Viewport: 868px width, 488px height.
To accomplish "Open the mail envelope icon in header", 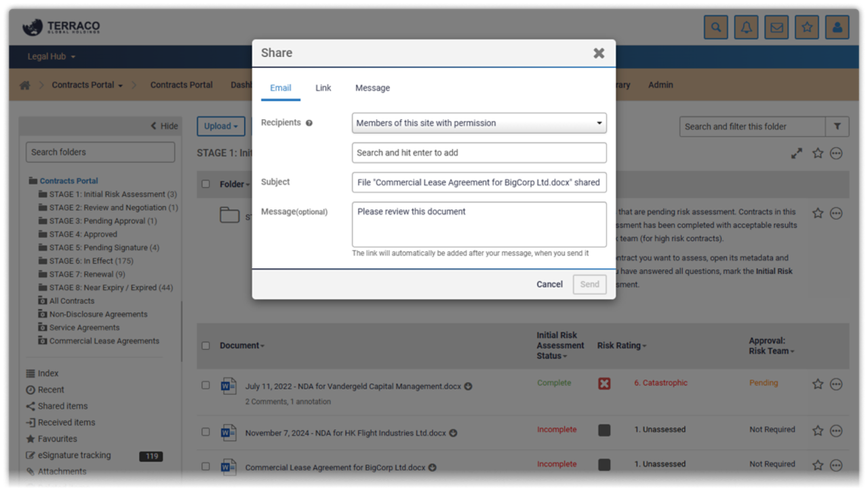I will (776, 28).
